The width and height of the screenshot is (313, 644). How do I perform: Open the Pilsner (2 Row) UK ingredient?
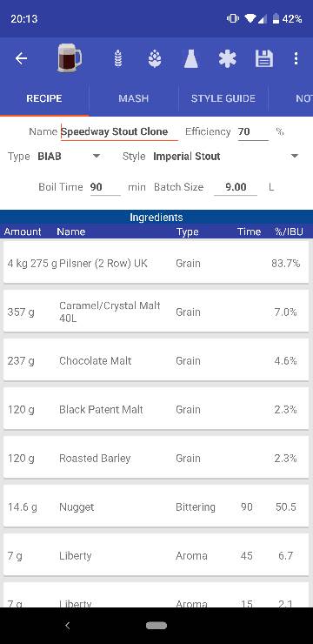point(156,263)
